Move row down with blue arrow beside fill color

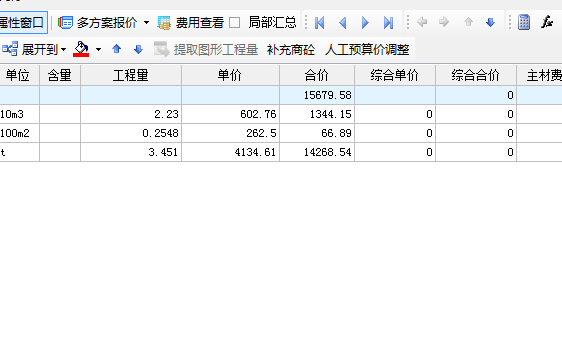click(x=138, y=49)
